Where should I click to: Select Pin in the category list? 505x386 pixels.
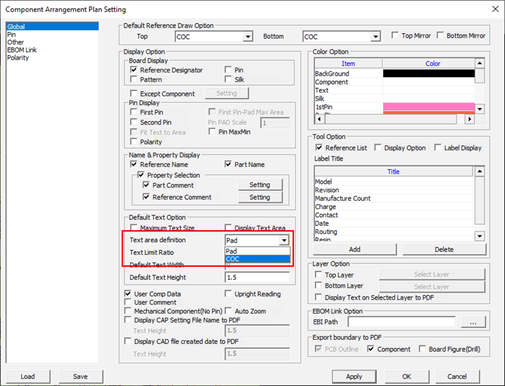pyautogui.click(x=11, y=34)
